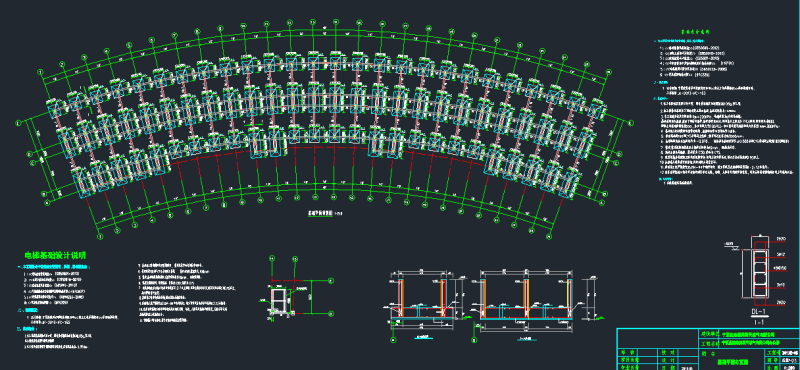Image resolution: width=800 pixels, height=370 pixels.
Task: Click the 1-1 section label under DL-1
Action: click(x=759, y=322)
